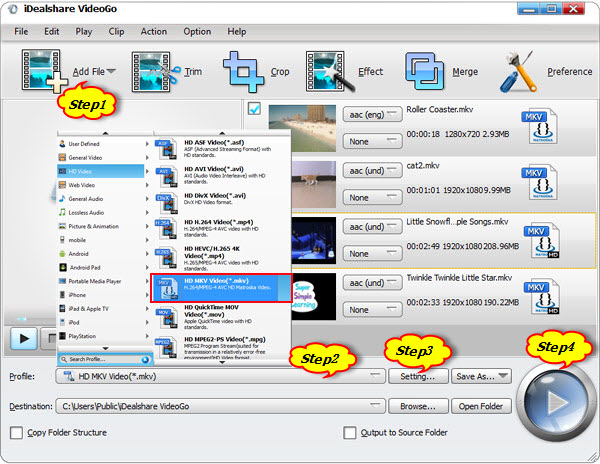Viewport: 600px width, 464px height.
Task: Open the Save As... dropdown
Action: click(481, 376)
